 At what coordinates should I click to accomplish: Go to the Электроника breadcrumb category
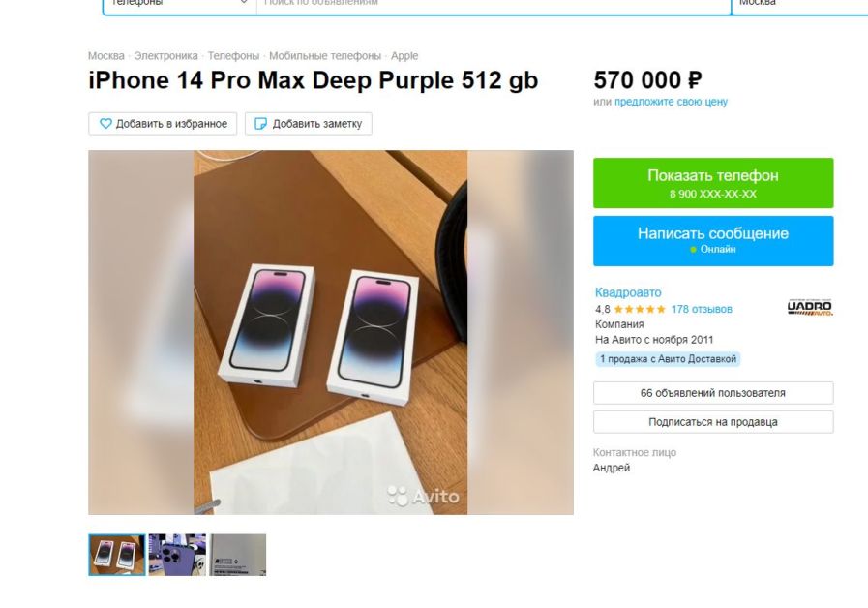tap(165, 56)
